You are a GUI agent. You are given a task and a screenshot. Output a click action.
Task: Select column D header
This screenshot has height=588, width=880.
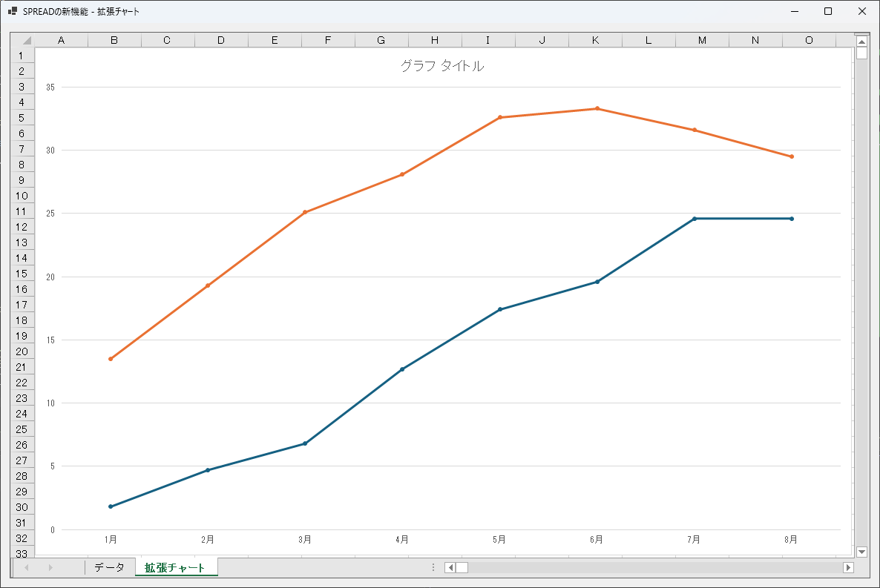click(221, 40)
